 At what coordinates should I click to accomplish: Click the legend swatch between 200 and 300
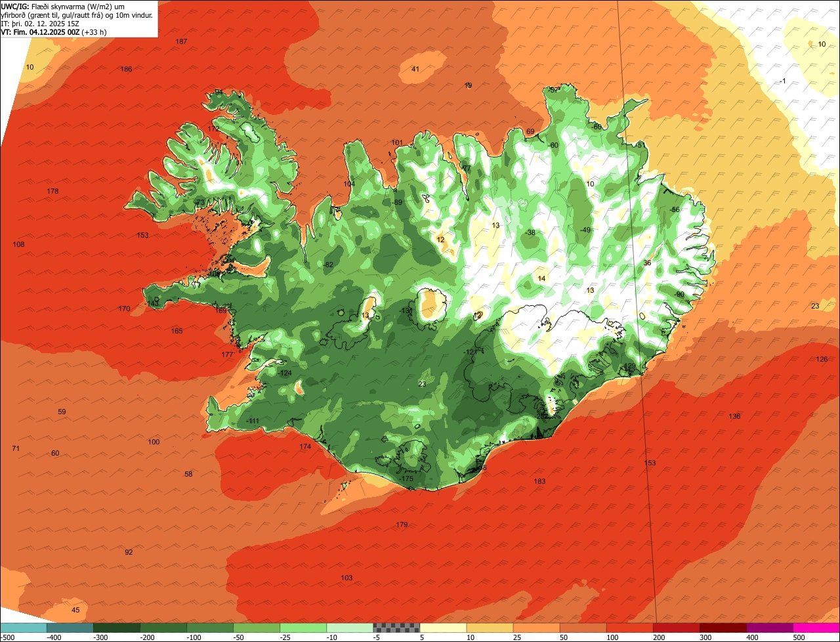(x=676, y=628)
